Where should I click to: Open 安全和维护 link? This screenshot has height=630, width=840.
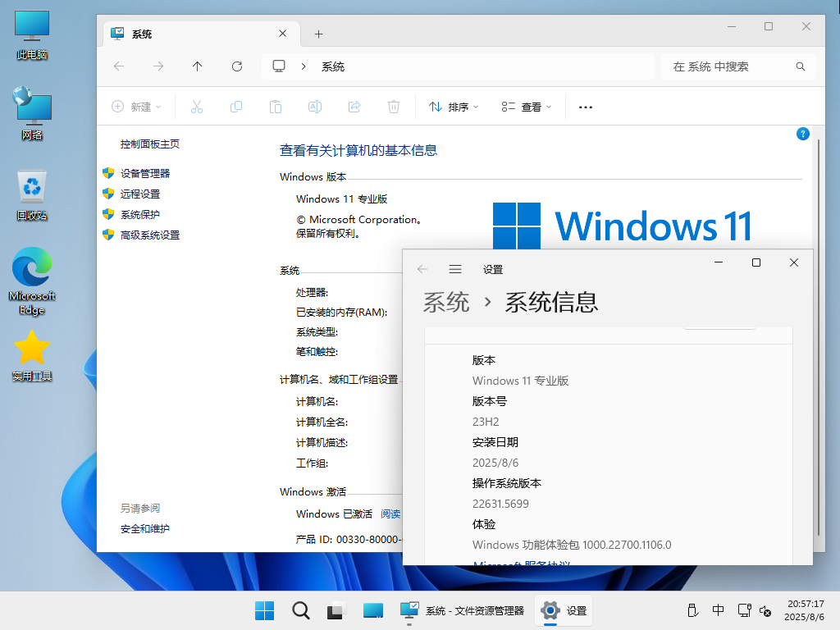tap(145, 529)
